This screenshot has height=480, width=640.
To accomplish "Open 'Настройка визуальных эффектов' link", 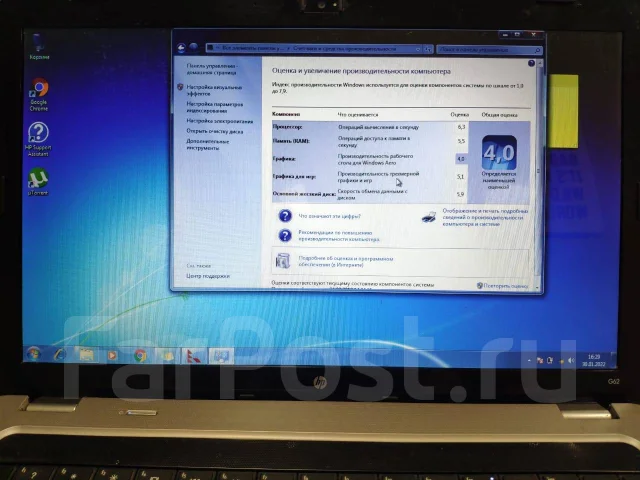I will tap(214, 90).
